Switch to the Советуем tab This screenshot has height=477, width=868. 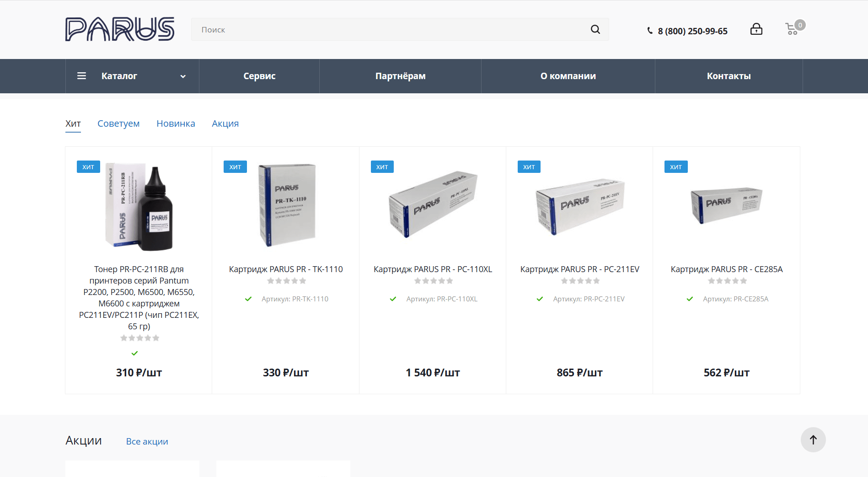click(118, 123)
